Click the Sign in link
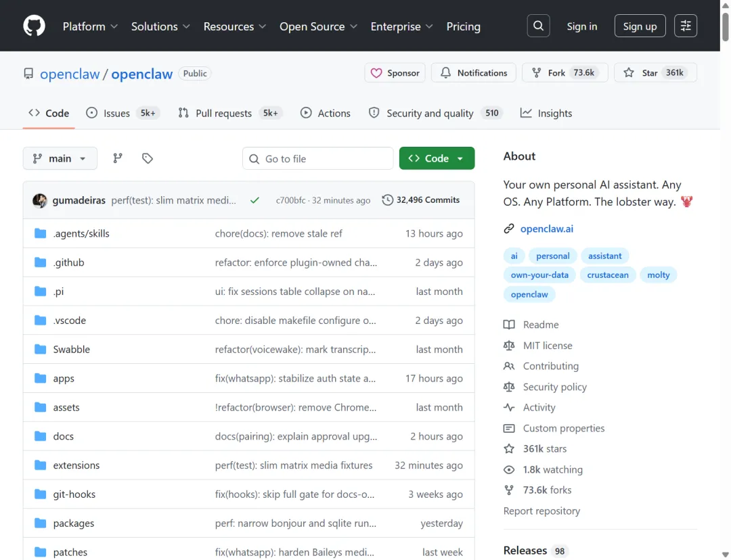 point(582,26)
